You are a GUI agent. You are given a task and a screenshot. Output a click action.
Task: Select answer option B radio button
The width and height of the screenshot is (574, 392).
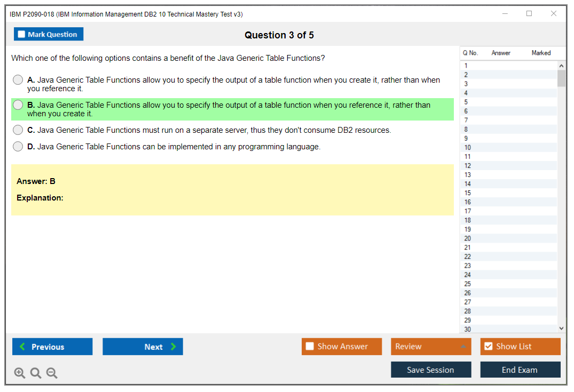tap(18, 105)
